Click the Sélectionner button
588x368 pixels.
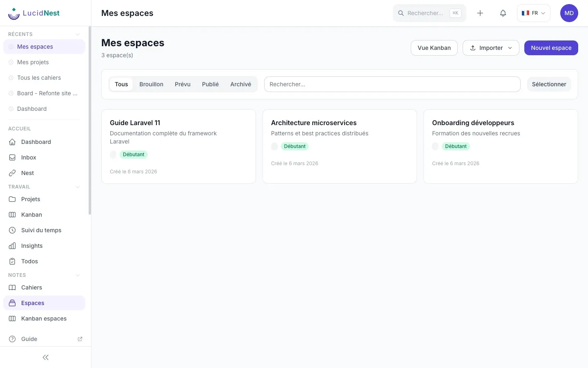point(549,84)
